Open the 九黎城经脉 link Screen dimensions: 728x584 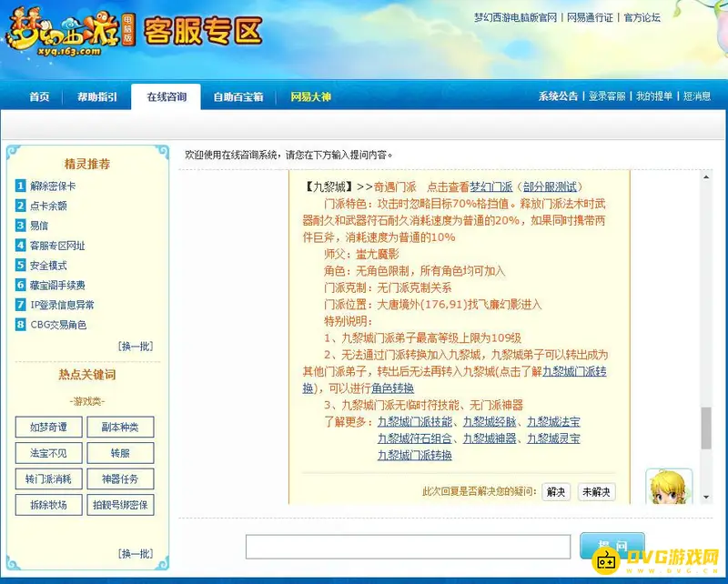(490, 421)
